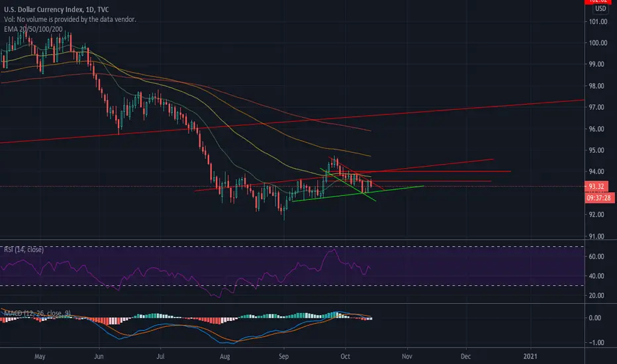Click the Dec label on time axis
617x364 pixels.
click(x=465, y=356)
